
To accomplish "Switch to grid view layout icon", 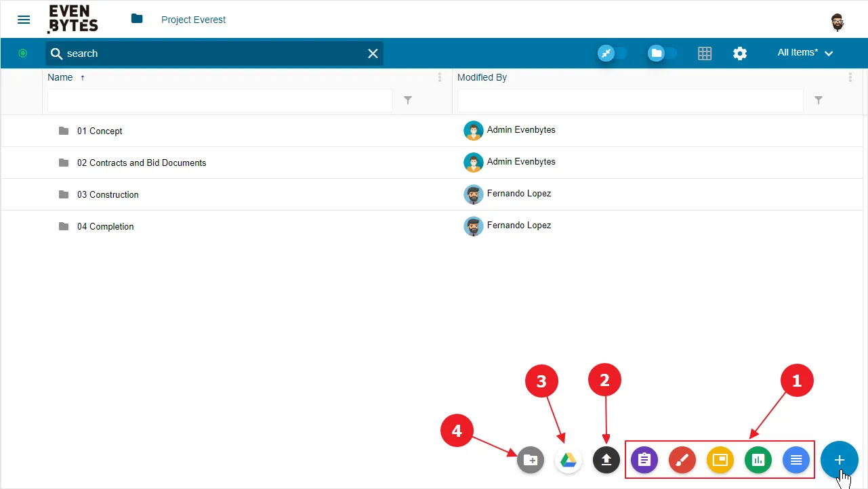I will (705, 53).
